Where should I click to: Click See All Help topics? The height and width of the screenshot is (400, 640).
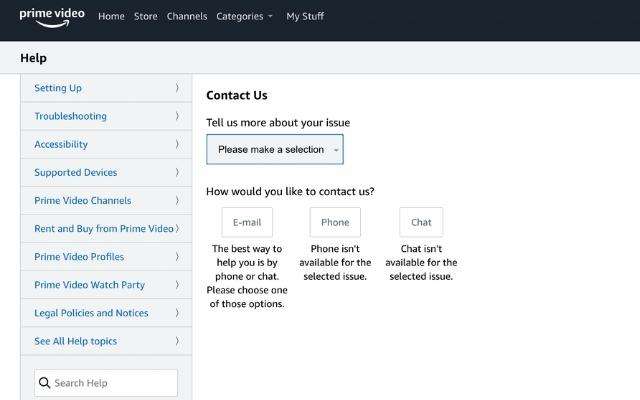(75, 341)
